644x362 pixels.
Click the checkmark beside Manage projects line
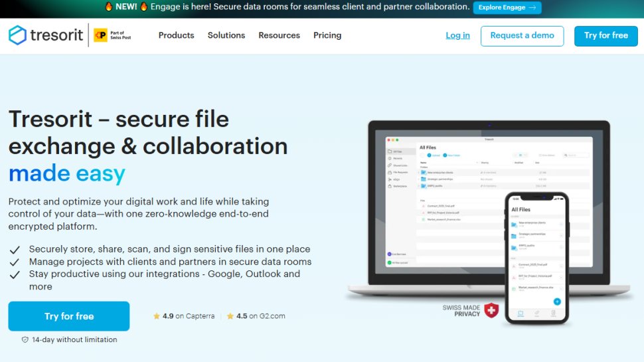[15, 262]
